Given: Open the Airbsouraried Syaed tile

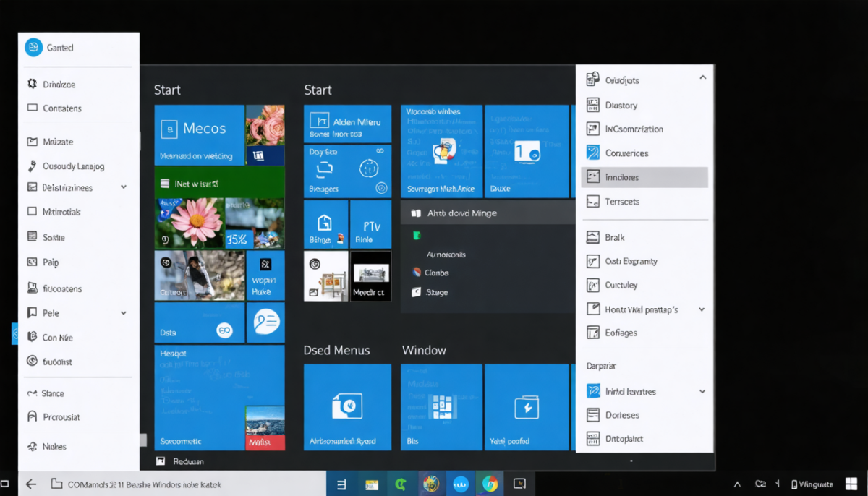Looking at the screenshot, I should 347,407.
